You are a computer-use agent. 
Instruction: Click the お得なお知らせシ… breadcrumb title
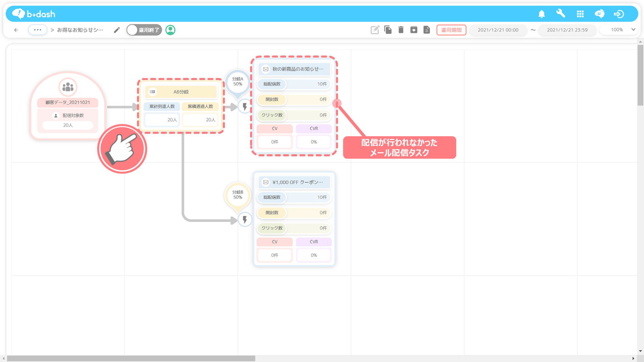(80, 30)
